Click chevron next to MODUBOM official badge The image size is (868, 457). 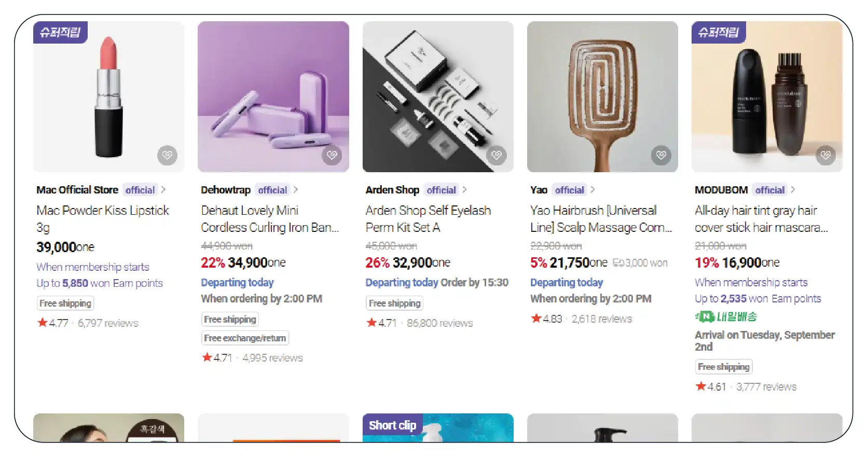793,190
